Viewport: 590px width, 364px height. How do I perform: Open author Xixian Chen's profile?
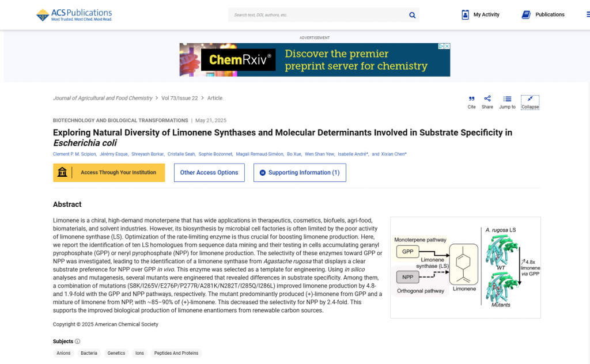pos(394,154)
